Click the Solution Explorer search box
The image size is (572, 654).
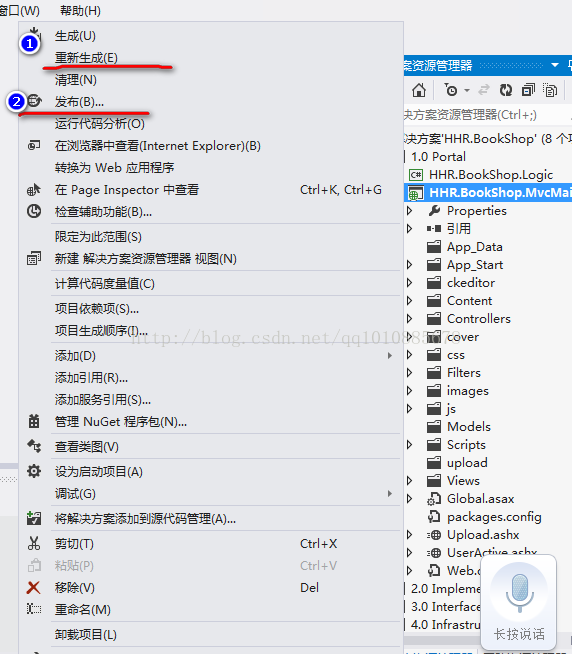(x=487, y=115)
